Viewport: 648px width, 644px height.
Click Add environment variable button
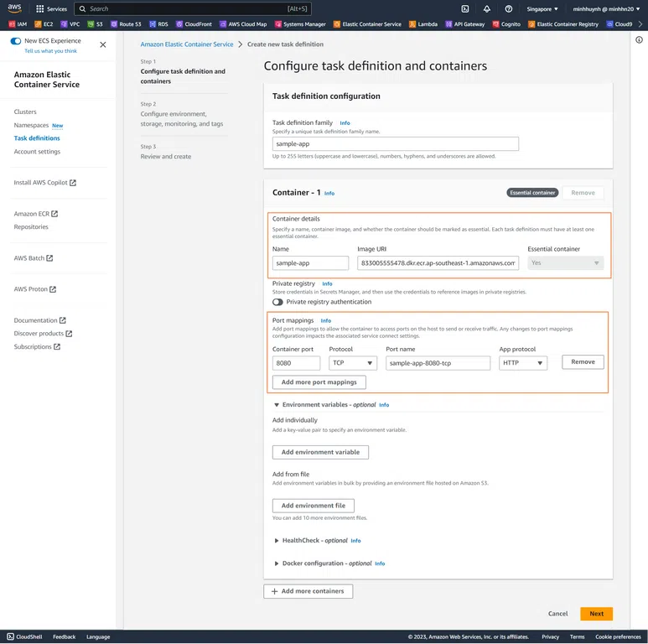320,452
